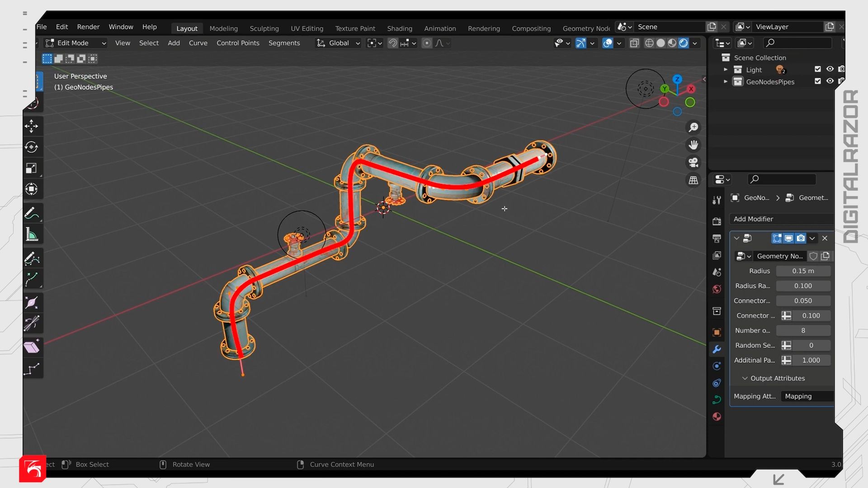Open the Edit Mode dropdown

click(75, 43)
